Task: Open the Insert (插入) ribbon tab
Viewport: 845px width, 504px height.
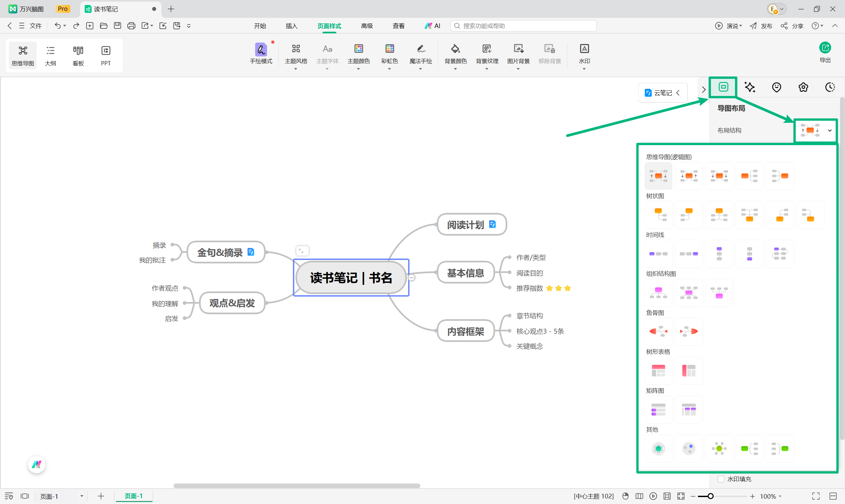Action: click(291, 26)
